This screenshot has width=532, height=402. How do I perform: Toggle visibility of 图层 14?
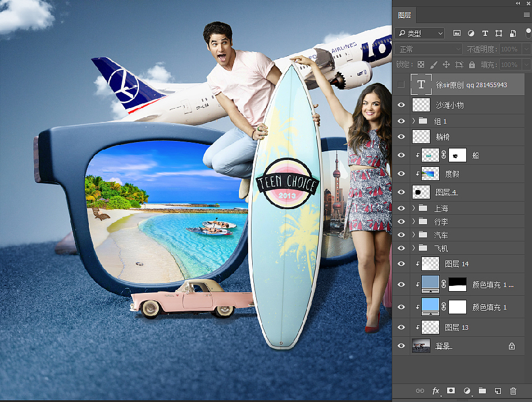(x=401, y=264)
